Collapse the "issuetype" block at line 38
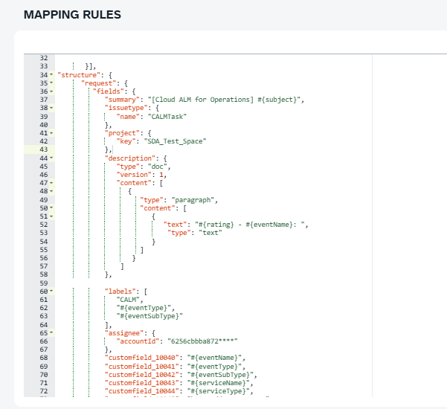The height and width of the screenshot is (409, 447). point(51,108)
